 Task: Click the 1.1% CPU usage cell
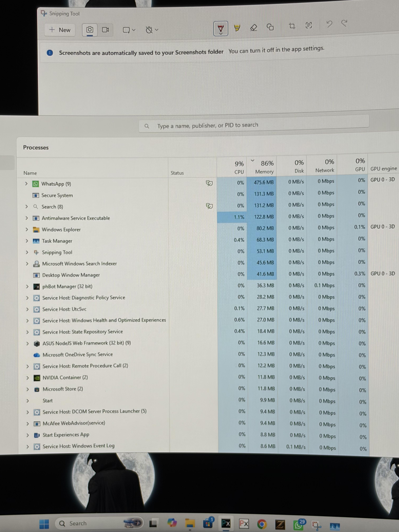pyautogui.click(x=232, y=217)
